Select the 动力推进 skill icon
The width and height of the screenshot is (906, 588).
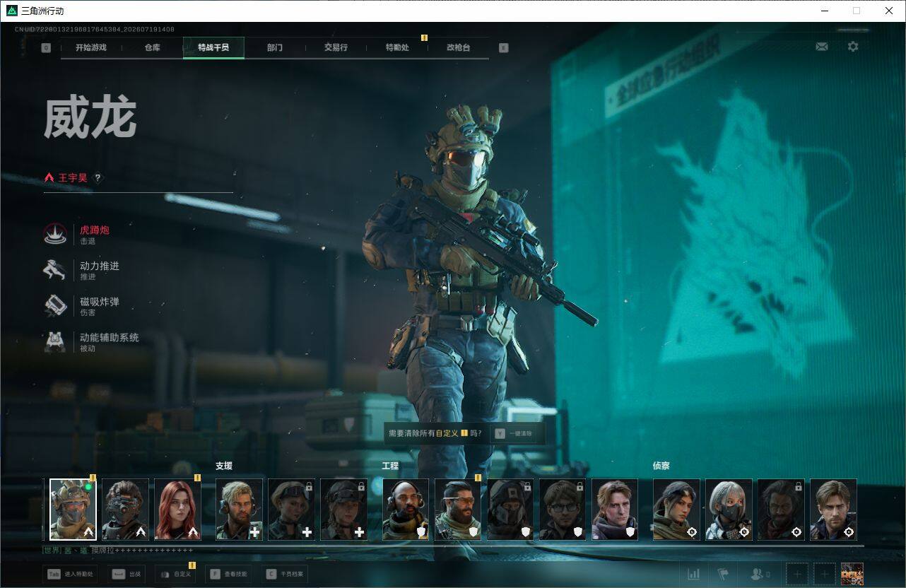56,270
